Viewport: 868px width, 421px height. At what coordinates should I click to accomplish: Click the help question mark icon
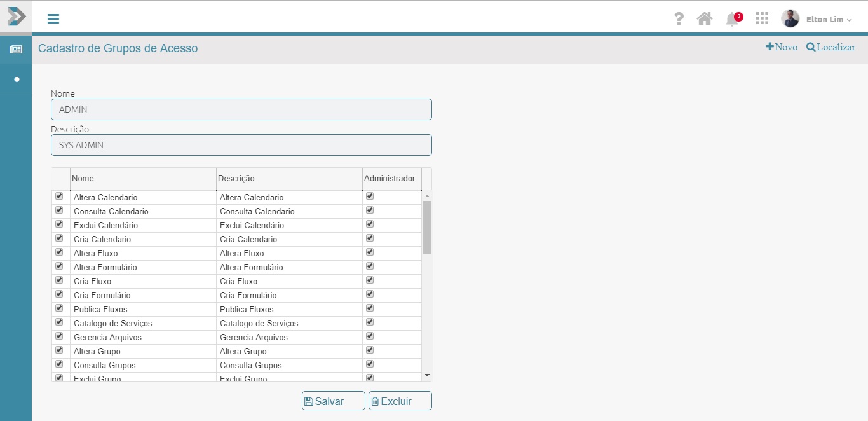[679, 18]
